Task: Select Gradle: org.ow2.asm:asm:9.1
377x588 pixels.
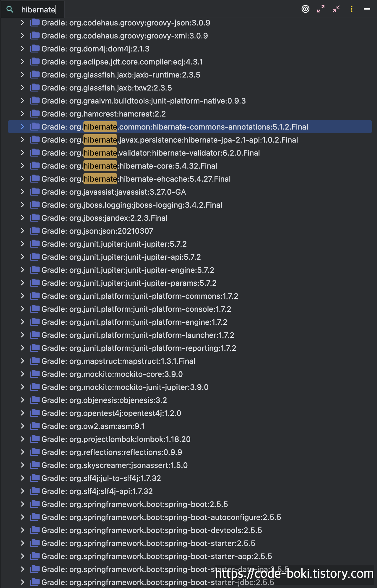Action: 93,426
